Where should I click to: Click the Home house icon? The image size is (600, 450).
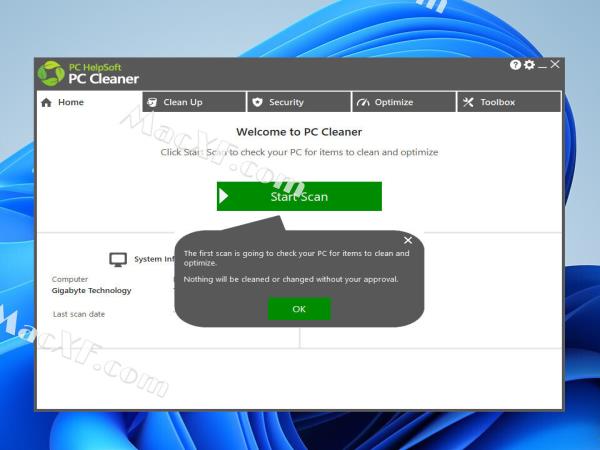point(46,103)
